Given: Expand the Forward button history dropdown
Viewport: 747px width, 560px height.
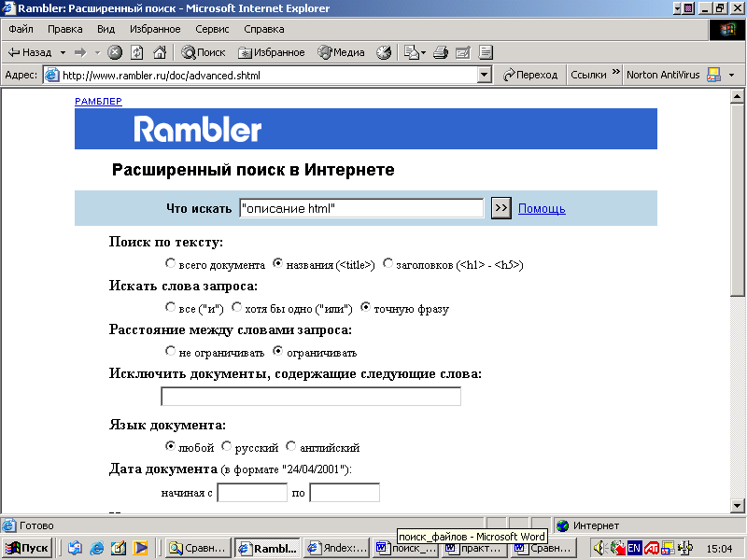Looking at the screenshot, I should (98, 52).
